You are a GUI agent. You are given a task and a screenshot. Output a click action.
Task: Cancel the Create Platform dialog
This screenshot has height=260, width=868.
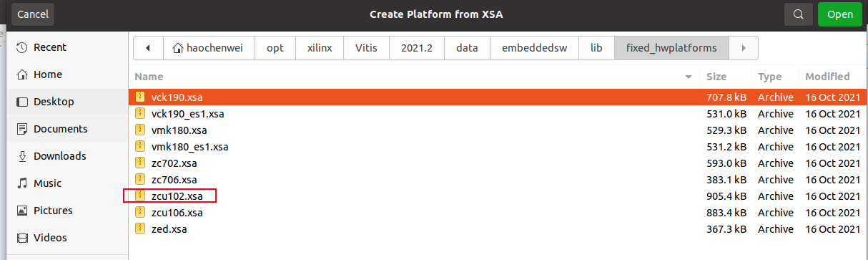[32, 14]
